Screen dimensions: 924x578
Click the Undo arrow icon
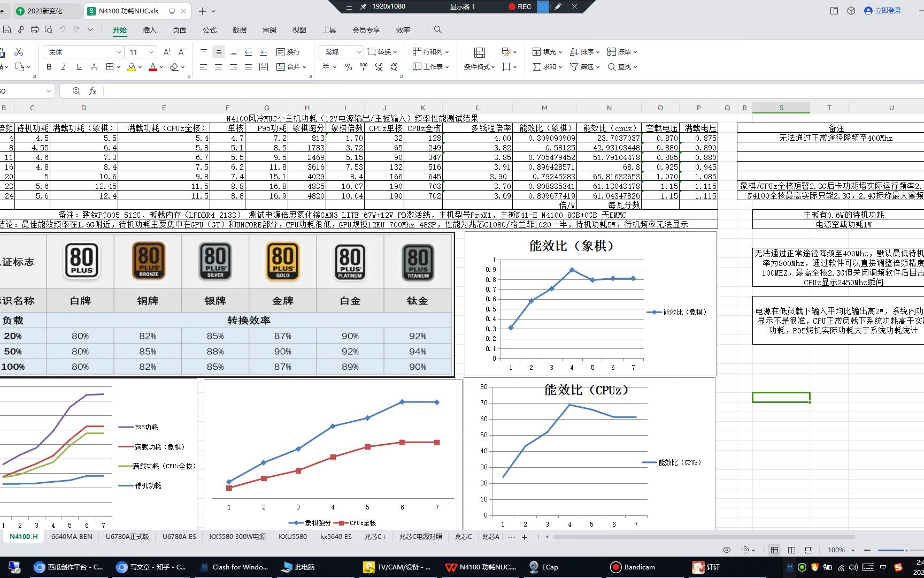click(x=63, y=30)
